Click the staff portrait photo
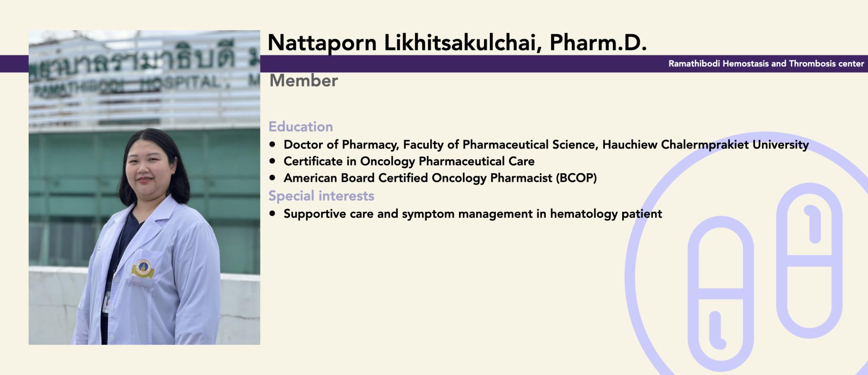The width and height of the screenshot is (868, 375). pos(145,187)
